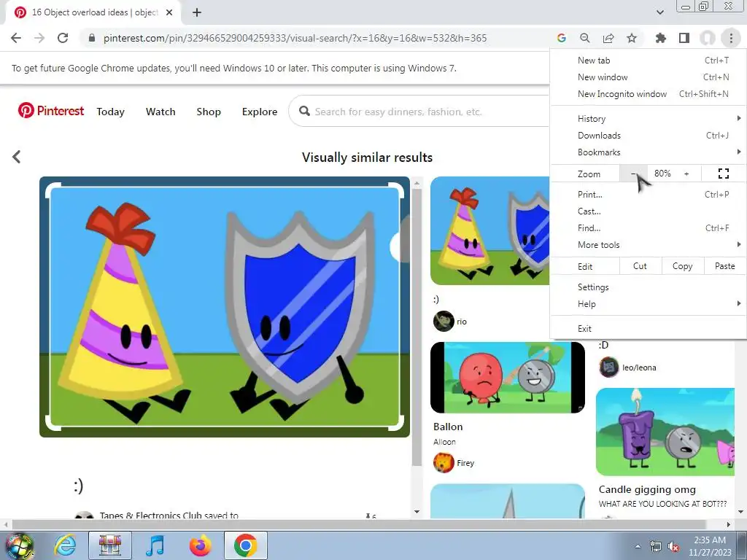Click the horizontal scrollbar right arrow

pos(729,524)
